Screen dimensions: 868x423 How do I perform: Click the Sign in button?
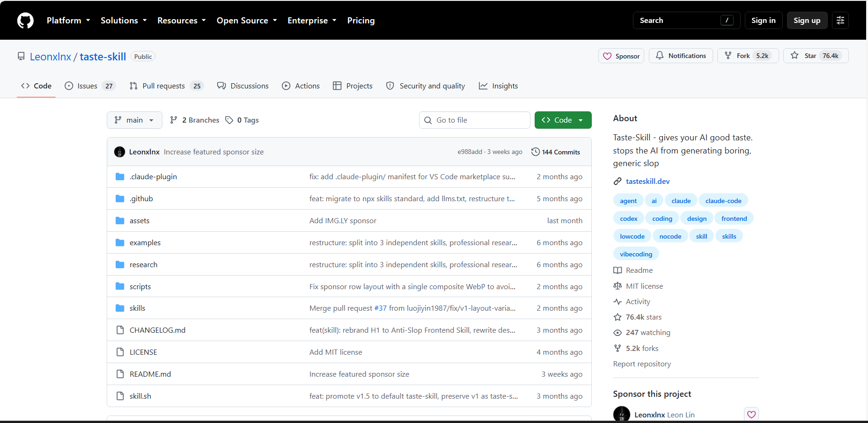(x=763, y=21)
